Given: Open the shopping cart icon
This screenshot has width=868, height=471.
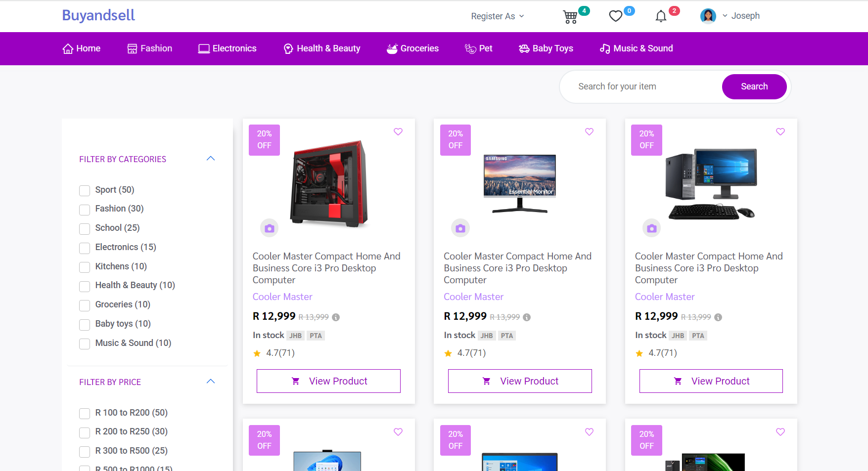Looking at the screenshot, I should tap(570, 16).
